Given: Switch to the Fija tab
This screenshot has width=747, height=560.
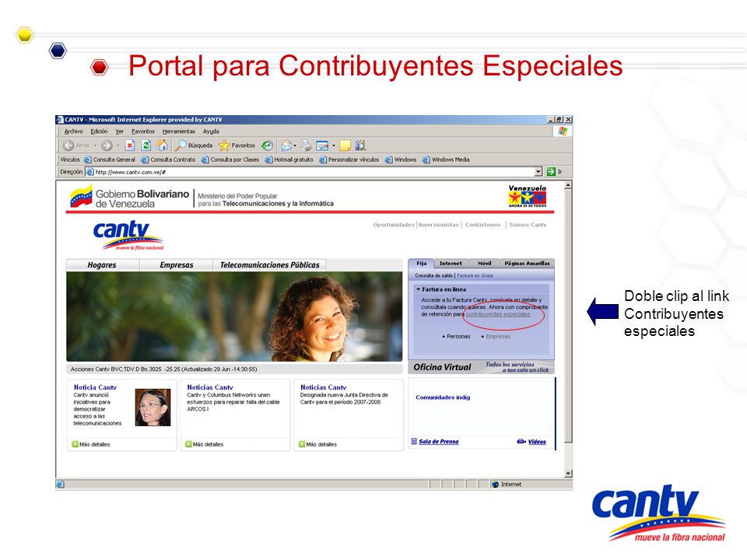Looking at the screenshot, I should [x=421, y=264].
